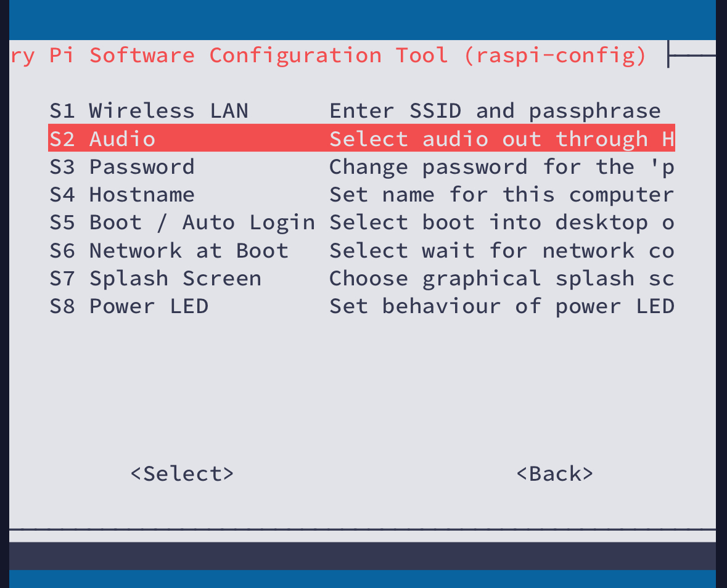Click the 'Enter SSID and passphrase' description

(x=495, y=111)
